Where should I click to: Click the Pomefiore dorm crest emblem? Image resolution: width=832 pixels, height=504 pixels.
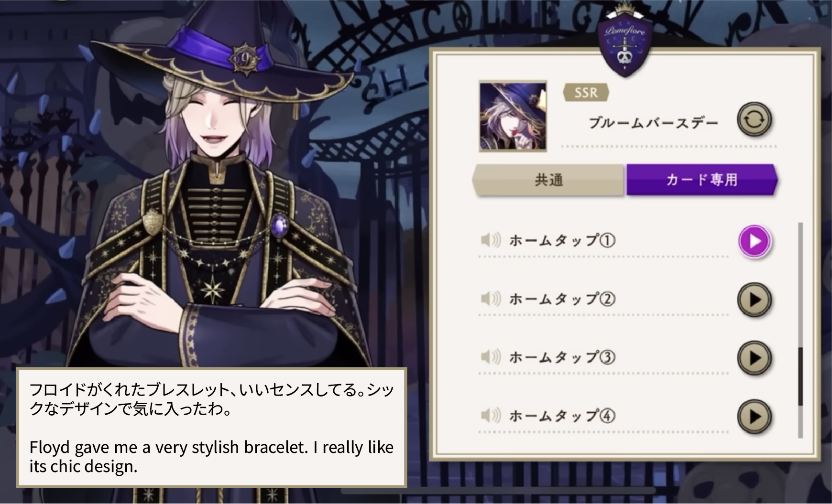625,46
